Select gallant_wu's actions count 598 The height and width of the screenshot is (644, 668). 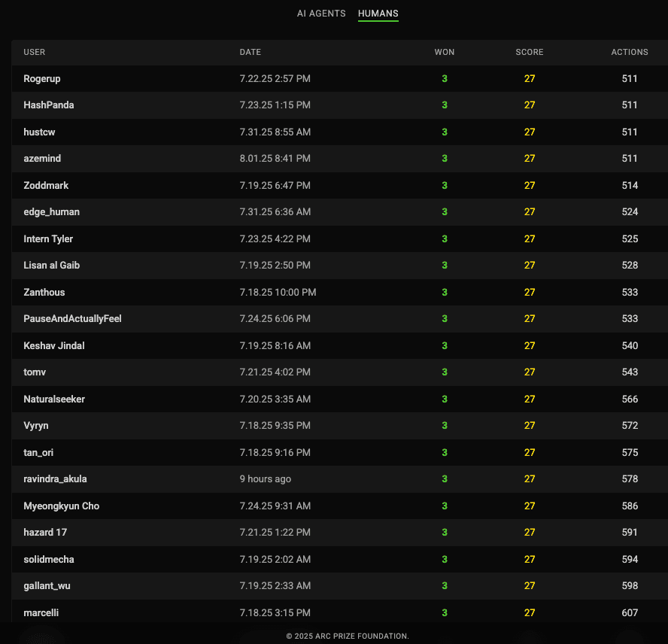630,585
